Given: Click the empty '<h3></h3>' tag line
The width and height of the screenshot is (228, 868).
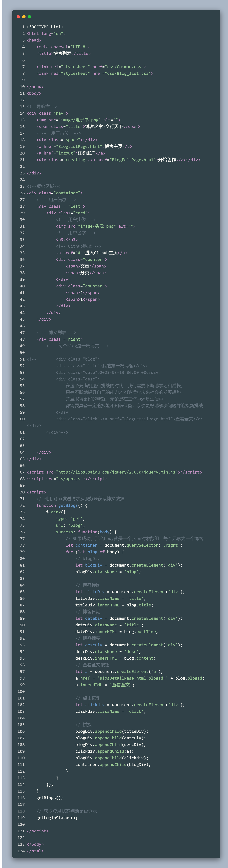Looking at the screenshot, I should coord(67,240).
